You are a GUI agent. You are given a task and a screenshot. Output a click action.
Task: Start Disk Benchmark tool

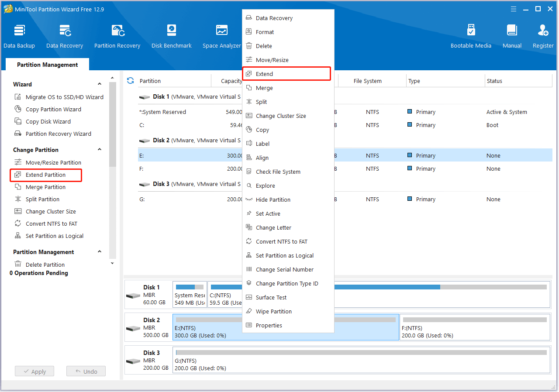click(172, 37)
